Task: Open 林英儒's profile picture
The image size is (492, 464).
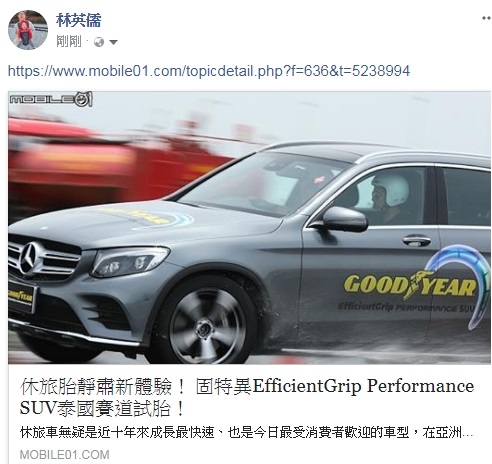Action: 28,30
